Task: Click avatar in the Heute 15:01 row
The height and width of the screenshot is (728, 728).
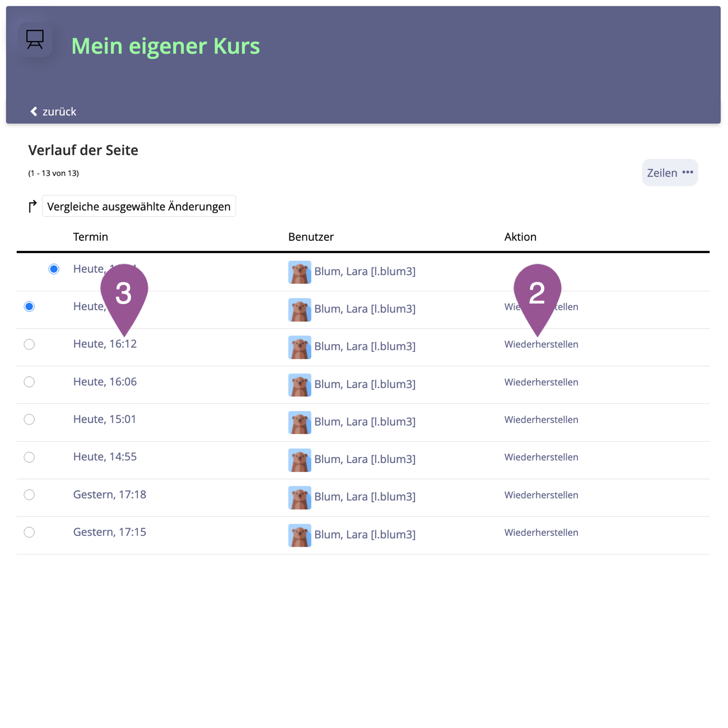Action: (300, 422)
